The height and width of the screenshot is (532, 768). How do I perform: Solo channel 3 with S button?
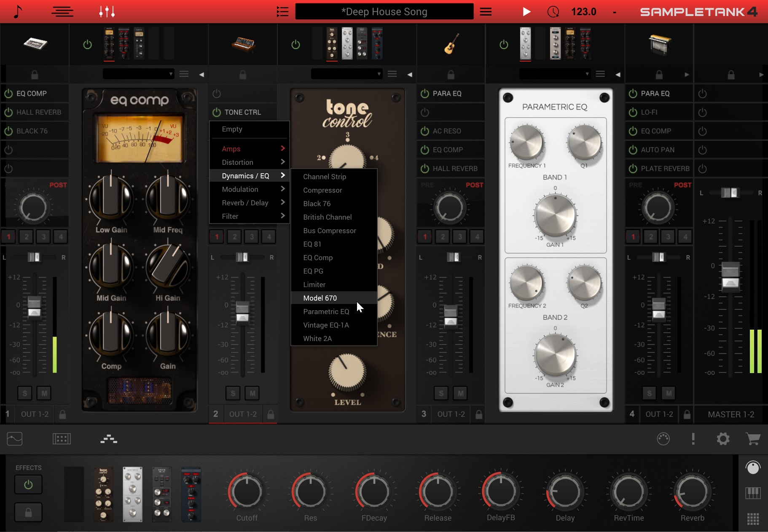tap(441, 393)
